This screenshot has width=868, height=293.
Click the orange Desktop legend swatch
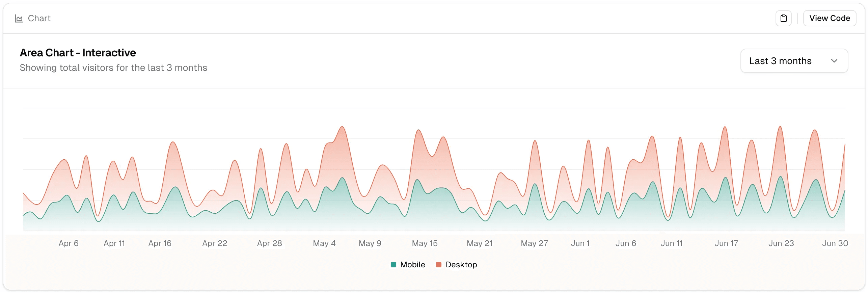(439, 265)
